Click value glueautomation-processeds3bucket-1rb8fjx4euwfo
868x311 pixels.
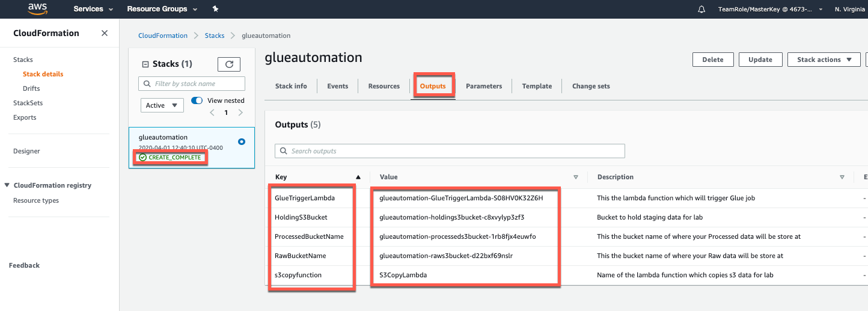[x=457, y=236]
